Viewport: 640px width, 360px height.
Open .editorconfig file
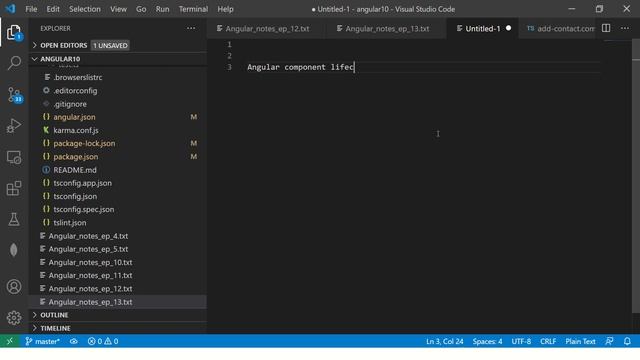(75, 91)
